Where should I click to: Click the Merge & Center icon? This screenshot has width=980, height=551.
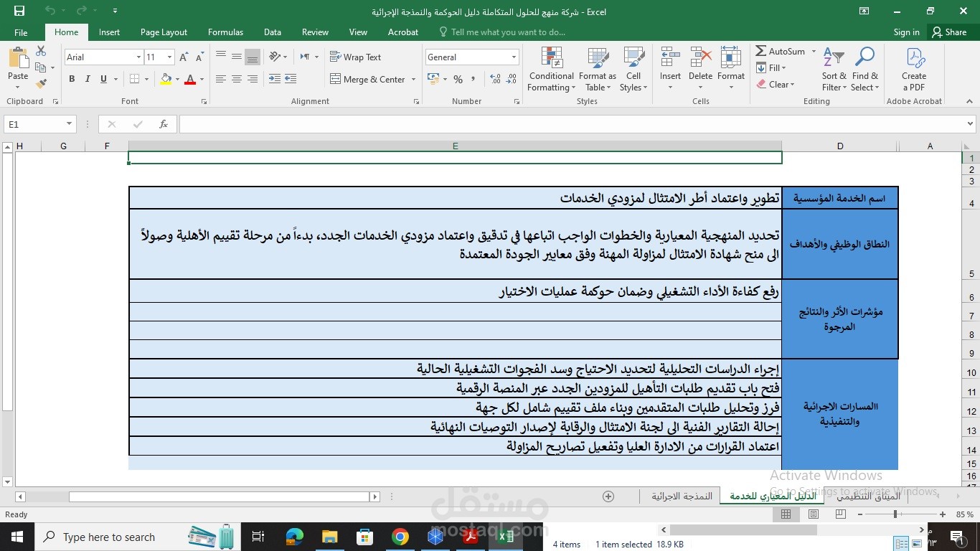(368, 79)
